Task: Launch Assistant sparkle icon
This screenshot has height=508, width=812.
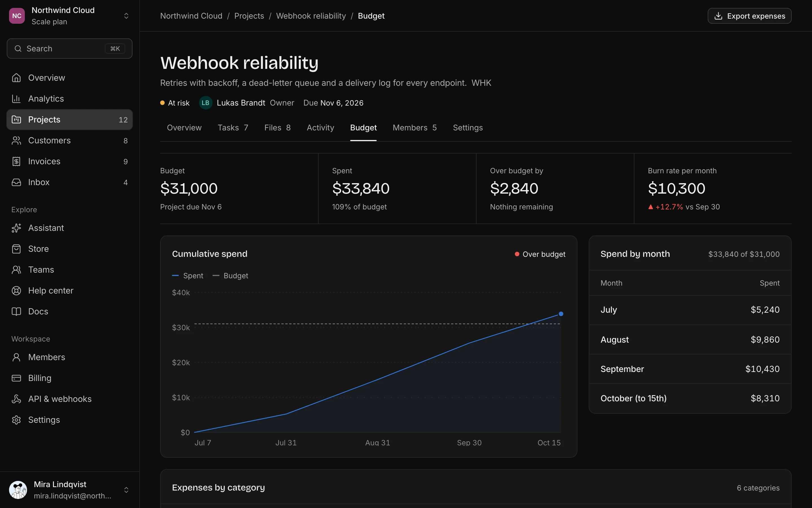Action: [x=16, y=228]
